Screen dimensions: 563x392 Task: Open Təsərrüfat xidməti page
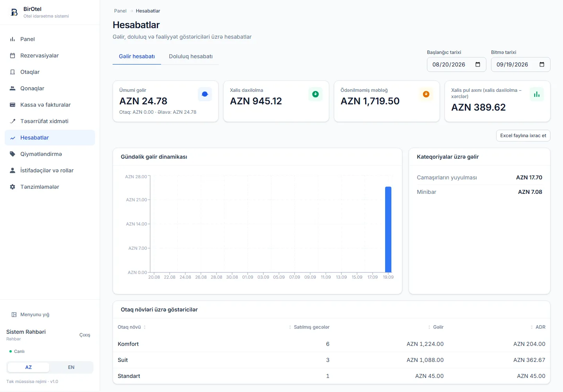click(50, 121)
